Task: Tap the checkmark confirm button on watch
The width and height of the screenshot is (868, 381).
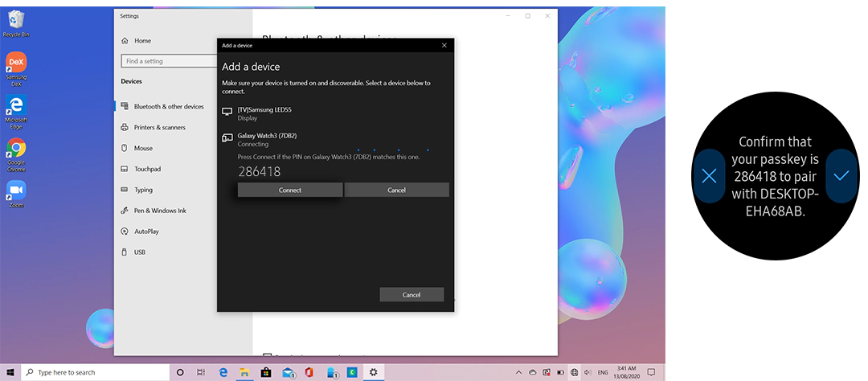Action: [841, 176]
